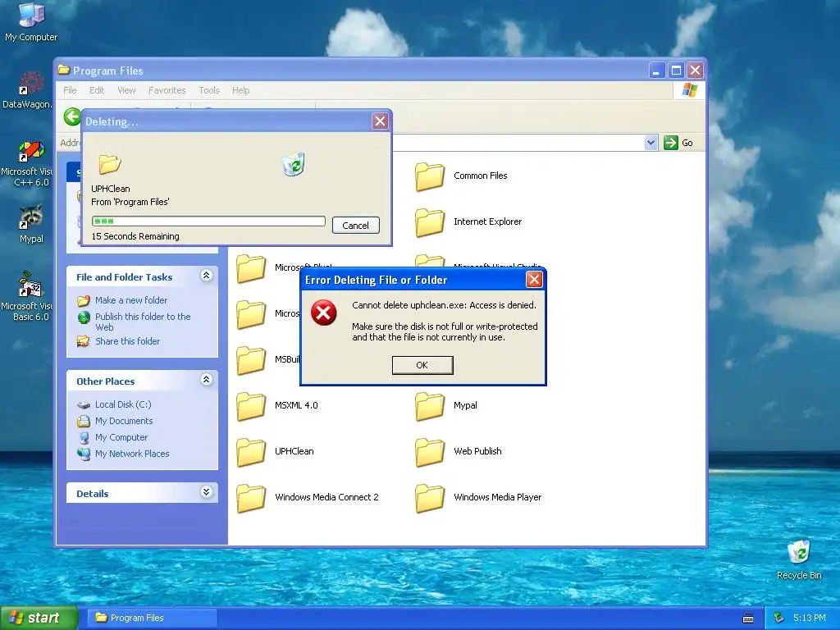840x630 pixels.
Task: Click the system tray network icon
Action: point(779,618)
